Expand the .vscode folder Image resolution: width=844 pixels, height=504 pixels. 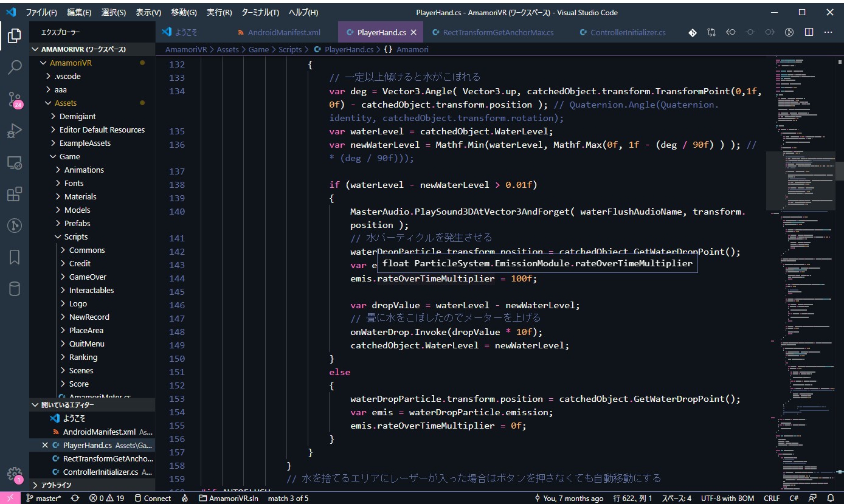[x=91, y=76]
